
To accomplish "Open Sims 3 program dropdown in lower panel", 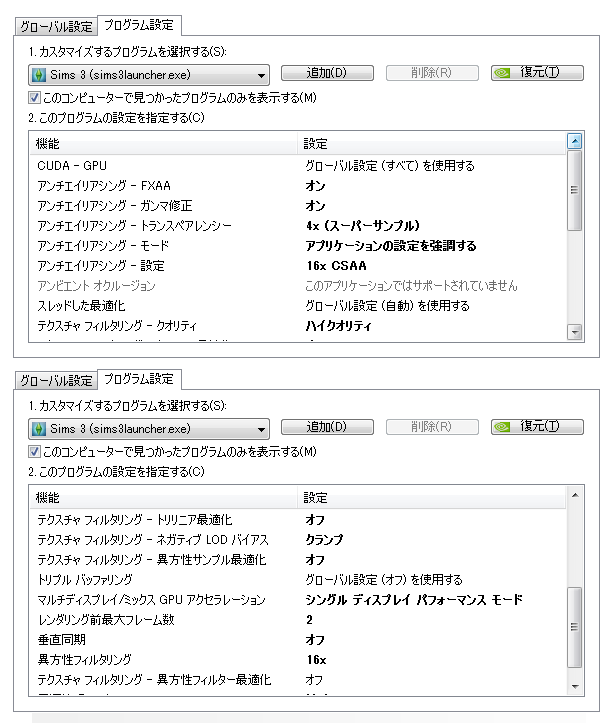I will (x=149, y=429).
